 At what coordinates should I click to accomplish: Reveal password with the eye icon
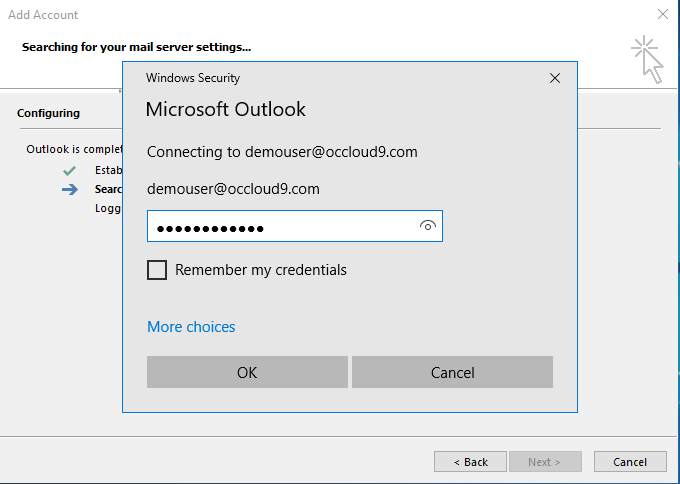[428, 226]
